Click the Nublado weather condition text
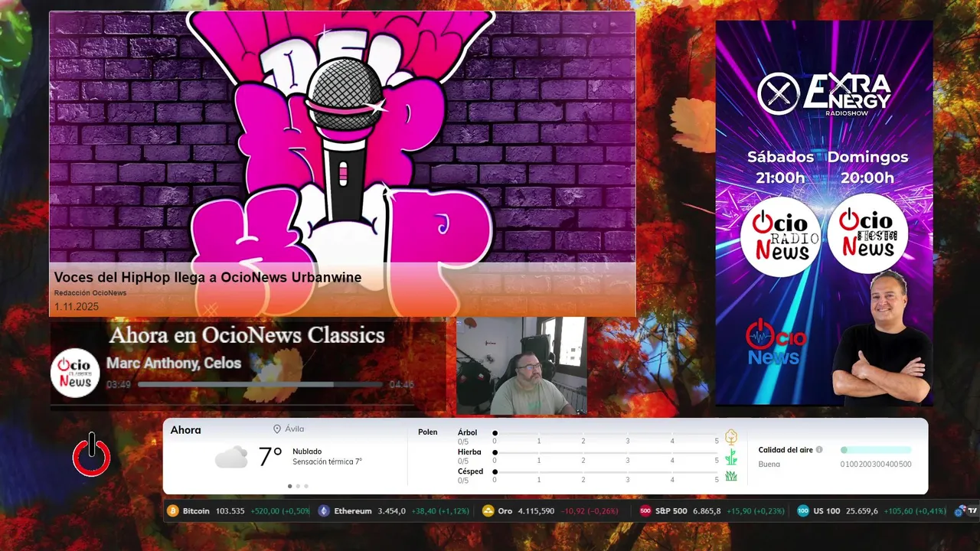980x551 pixels. point(307,452)
